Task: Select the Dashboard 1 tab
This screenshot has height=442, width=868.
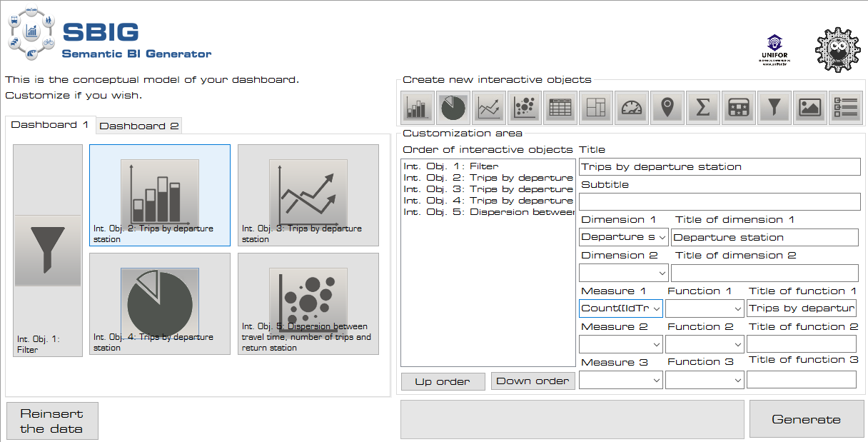Action: pyautogui.click(x=50, y=125)
